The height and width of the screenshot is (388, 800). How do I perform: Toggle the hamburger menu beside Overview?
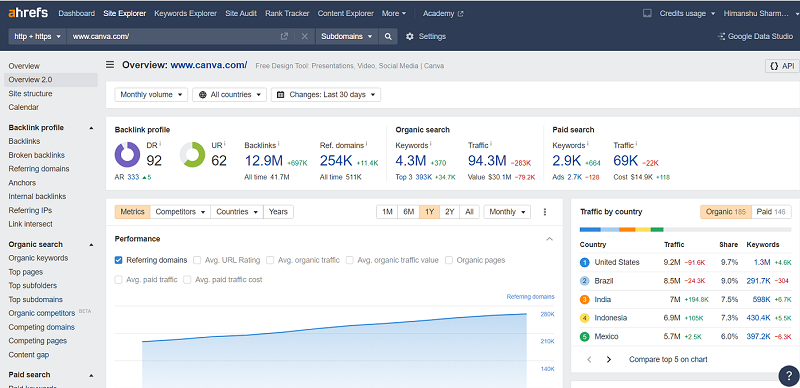110,65
